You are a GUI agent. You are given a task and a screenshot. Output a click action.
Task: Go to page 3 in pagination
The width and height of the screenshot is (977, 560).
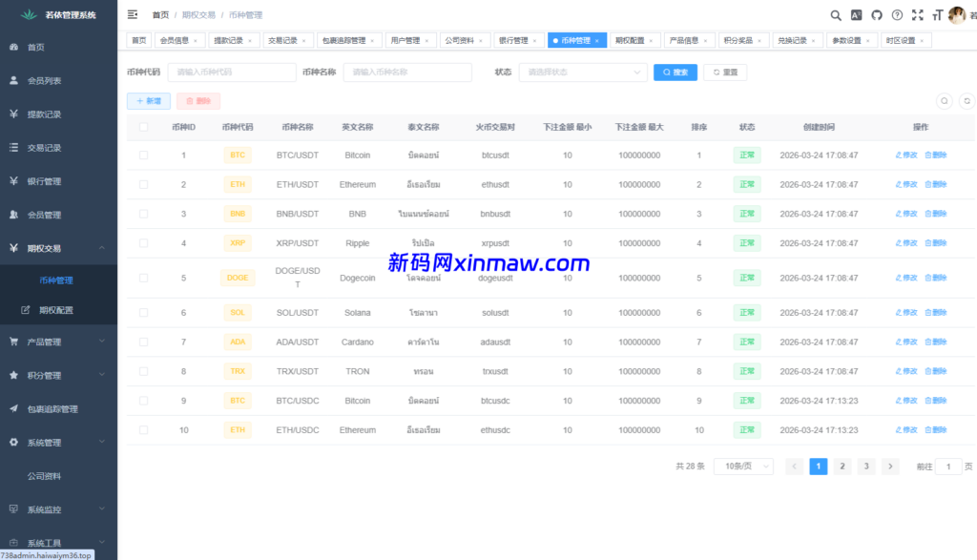coord(866,466)
